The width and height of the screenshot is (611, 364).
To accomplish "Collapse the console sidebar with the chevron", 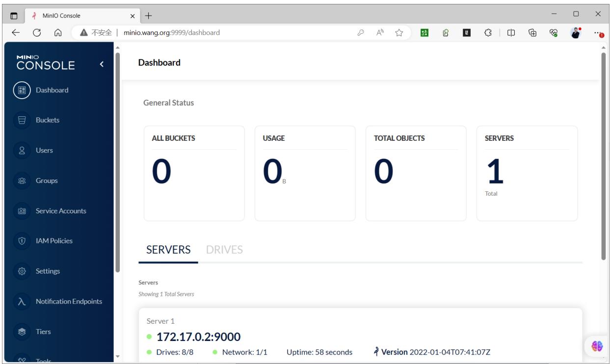I will (x=102, y=64).
